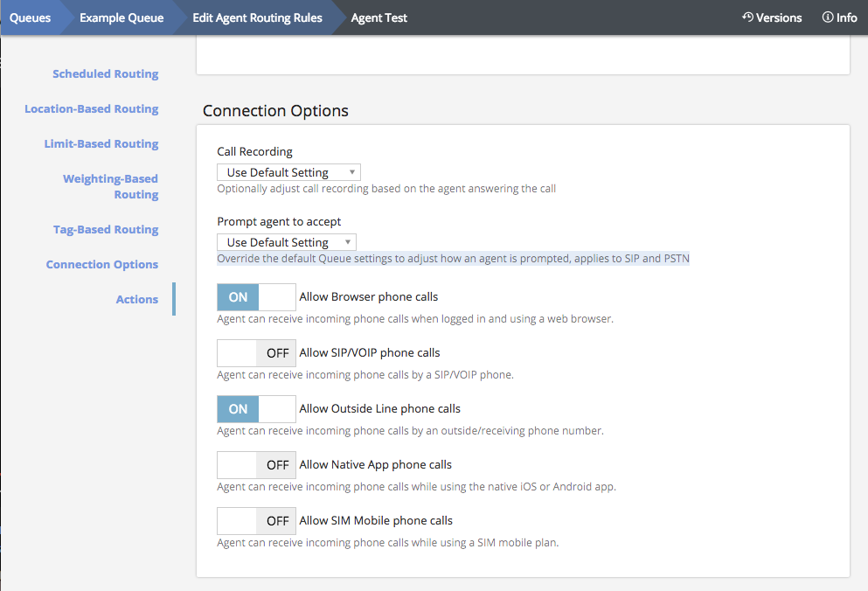
Task: Enable Allow SIP/VOIP phone calls
Action: point(256,353)
